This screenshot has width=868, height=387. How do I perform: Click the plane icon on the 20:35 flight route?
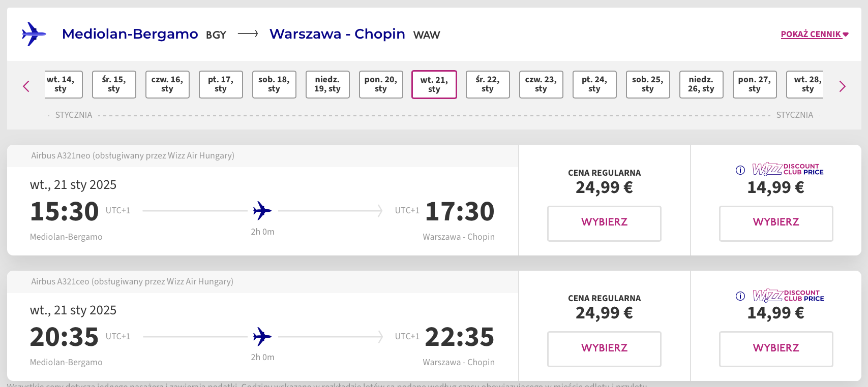pyautogui.click(x=262, y=336)
